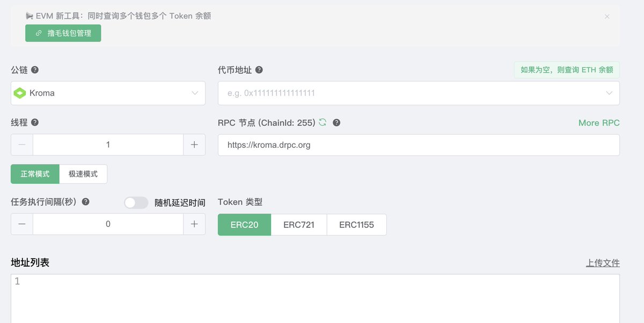This screenshot has width=644, height=323.
Task: Dismiss the EVM 新工具 announcement banner
Action: 607,17
